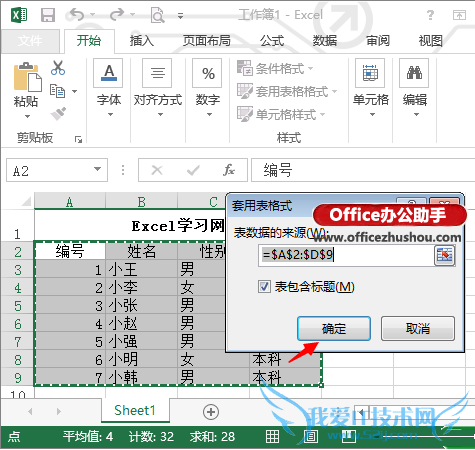Switch to the 视图 tab
The image size is (475, 450).
coord(431,41)
